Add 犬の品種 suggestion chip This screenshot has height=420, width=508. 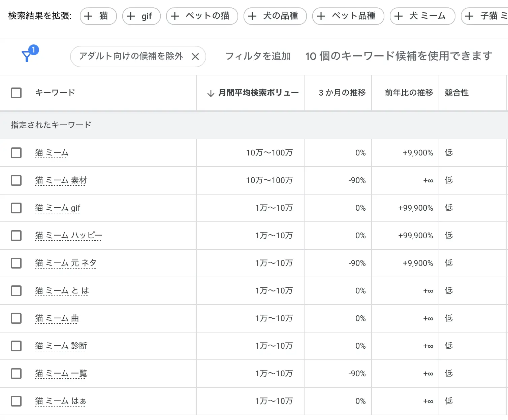275,16
